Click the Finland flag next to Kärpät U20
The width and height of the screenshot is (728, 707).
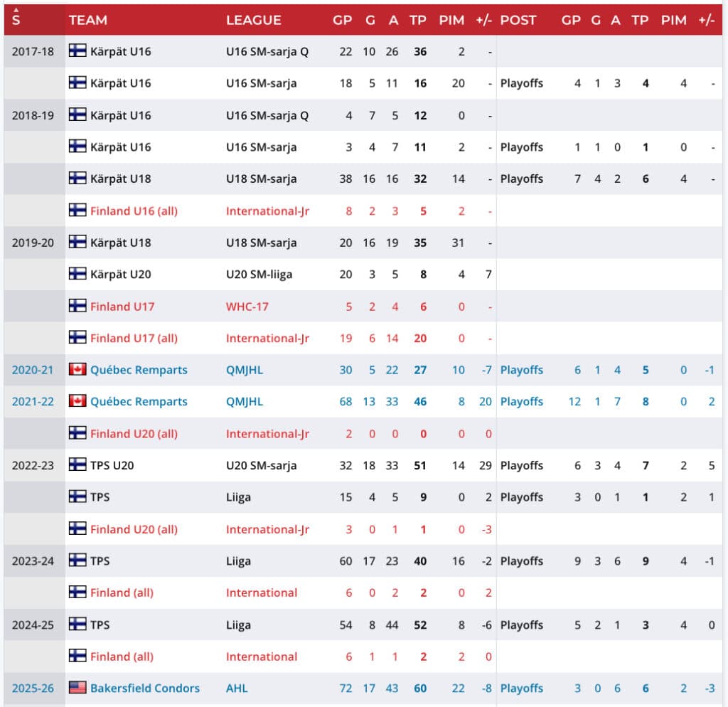tap(77, 274)
